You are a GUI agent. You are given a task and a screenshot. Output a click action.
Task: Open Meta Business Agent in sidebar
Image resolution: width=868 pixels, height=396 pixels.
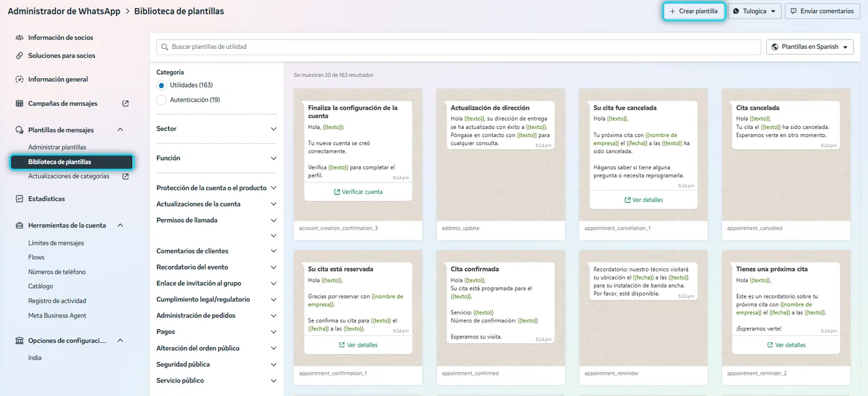pyautogui.click(x=57, y=316)
